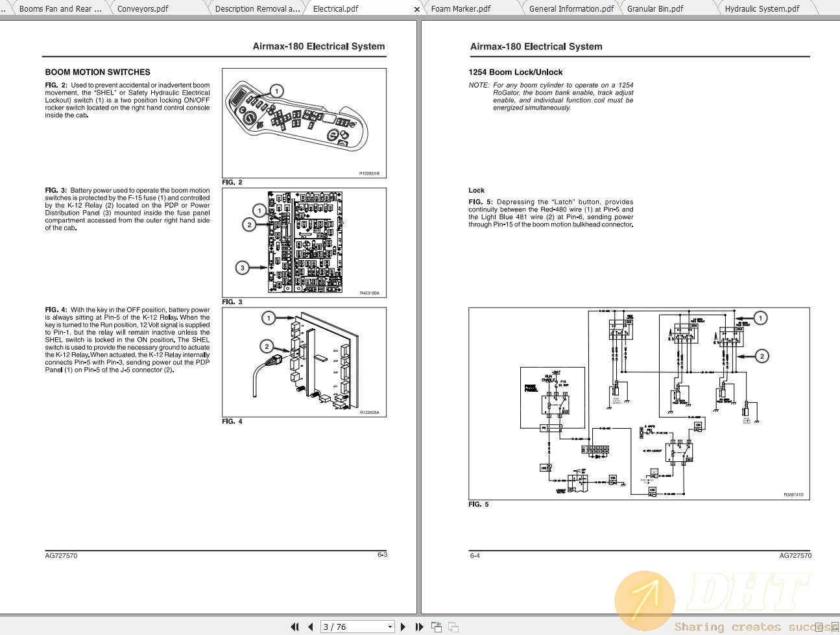Switch to the Conveyors.pdf tab
Viewport: 840px width, 635px height.
click(143, 9)
